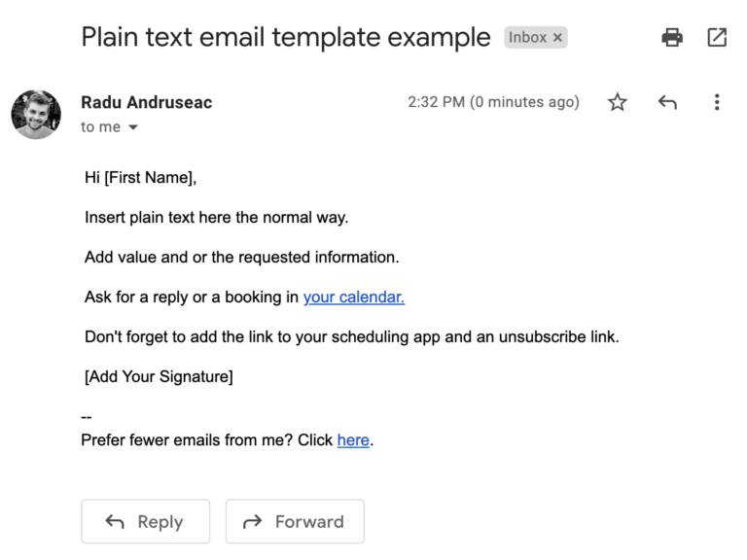Remove the Inbox label with its x
747x560 pixels.
[557, 38]
